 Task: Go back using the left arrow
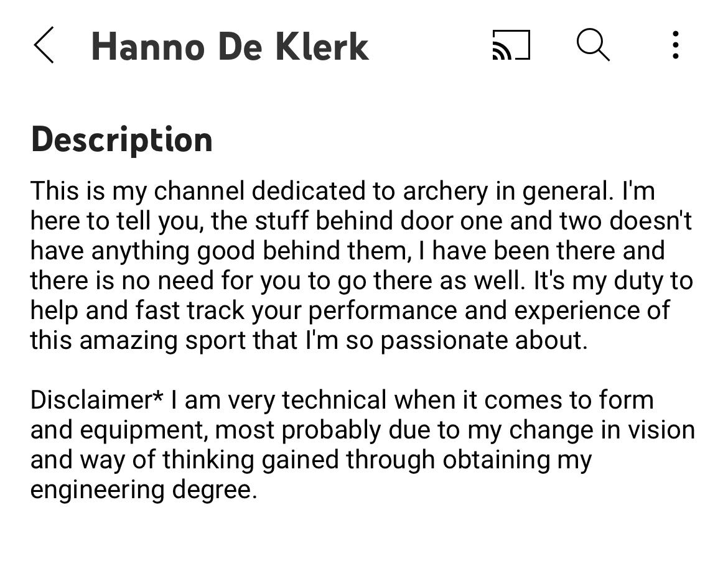[x=44, y=45]
